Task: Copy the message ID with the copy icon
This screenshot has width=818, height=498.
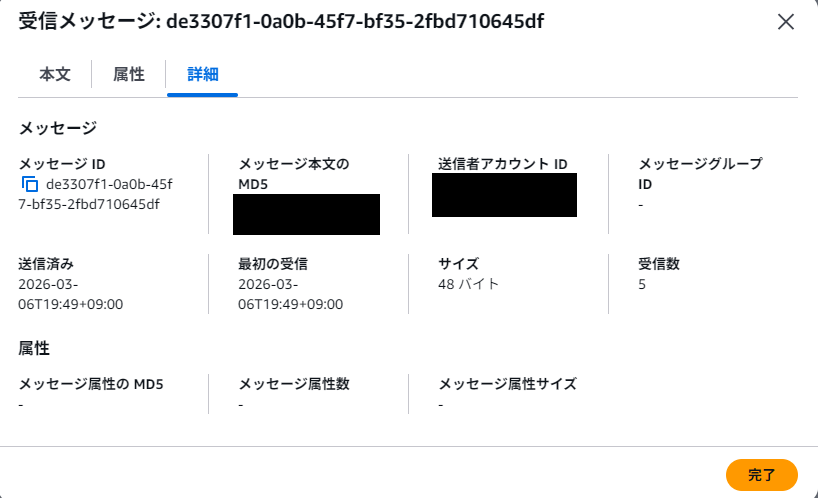Action: [29, 184]
